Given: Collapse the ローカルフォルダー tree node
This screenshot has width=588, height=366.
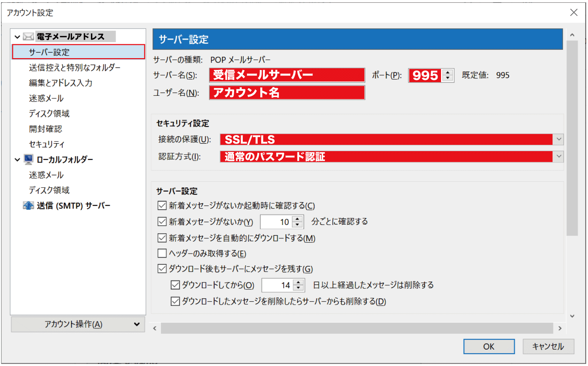Looking at the screenshot, I should click(17, 160).
